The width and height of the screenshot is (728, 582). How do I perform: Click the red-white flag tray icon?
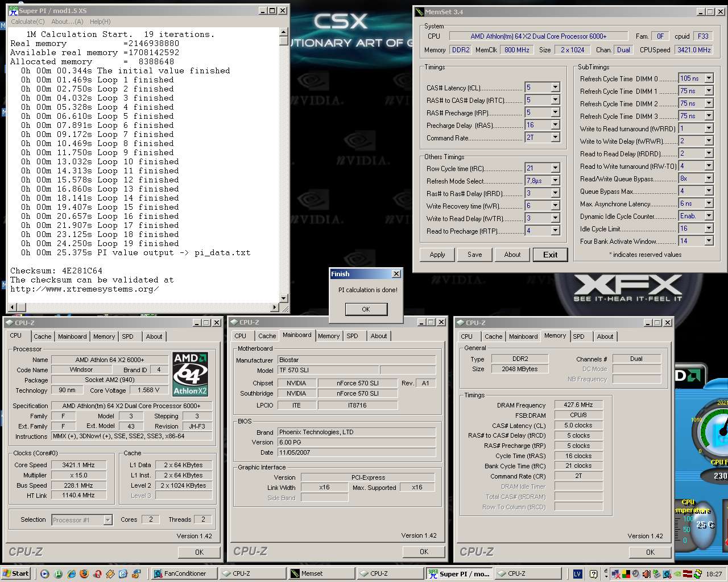point(688,574)
